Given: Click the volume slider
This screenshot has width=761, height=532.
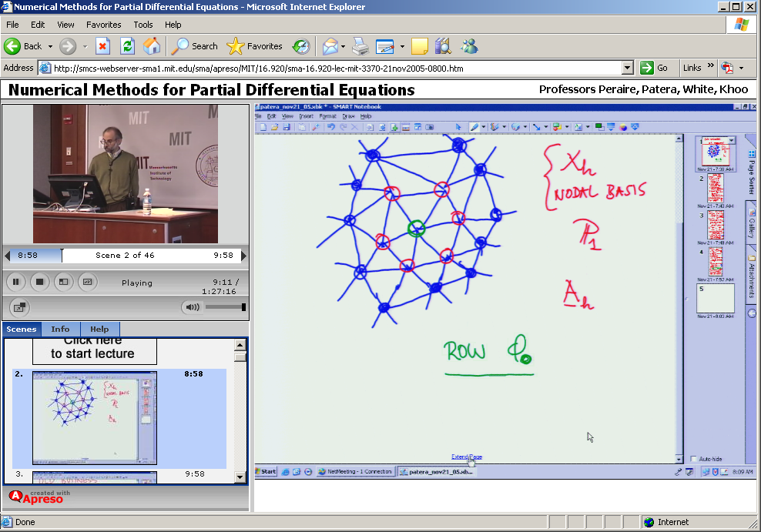Looking at the screenshot, I should (x=225, y=307).
